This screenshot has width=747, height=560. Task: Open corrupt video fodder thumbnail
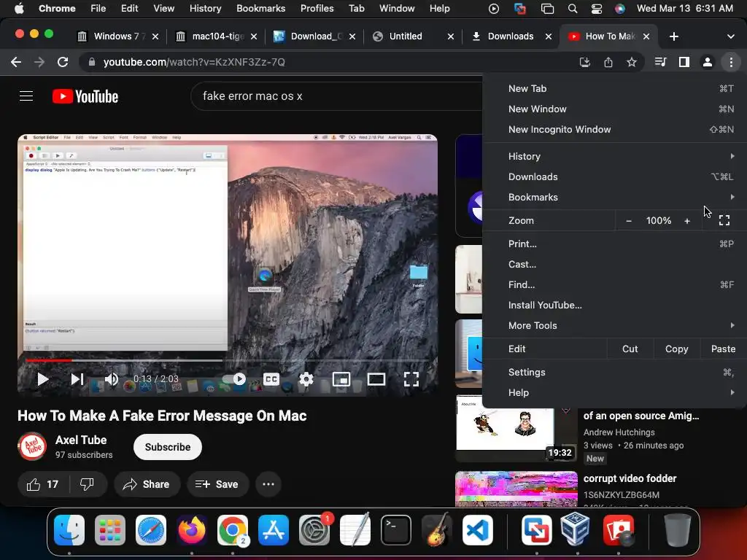coord(516,489)
